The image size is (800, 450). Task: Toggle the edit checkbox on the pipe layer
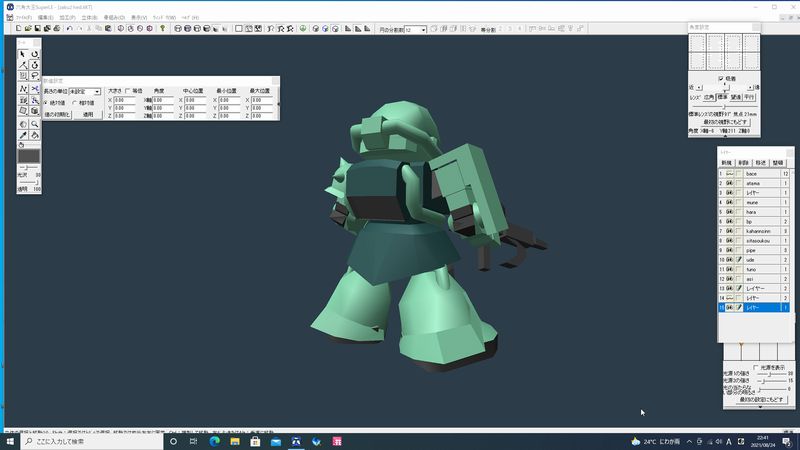(739, 251)
